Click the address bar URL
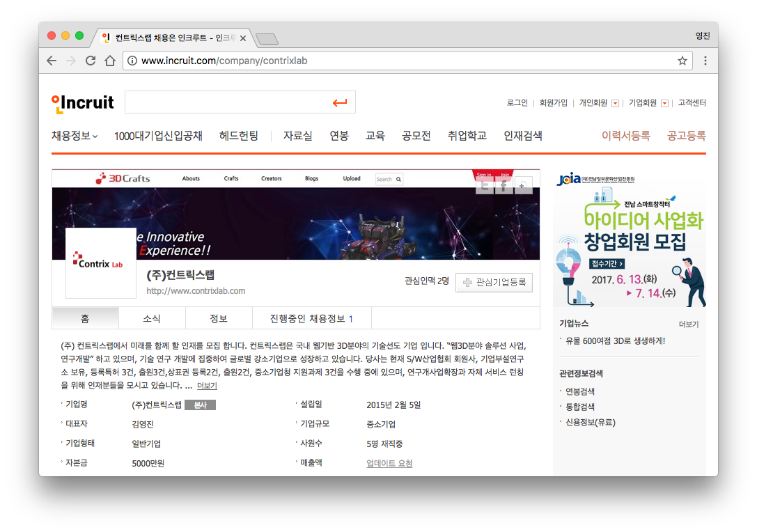 pyautogui.click(x=224, y=61)
